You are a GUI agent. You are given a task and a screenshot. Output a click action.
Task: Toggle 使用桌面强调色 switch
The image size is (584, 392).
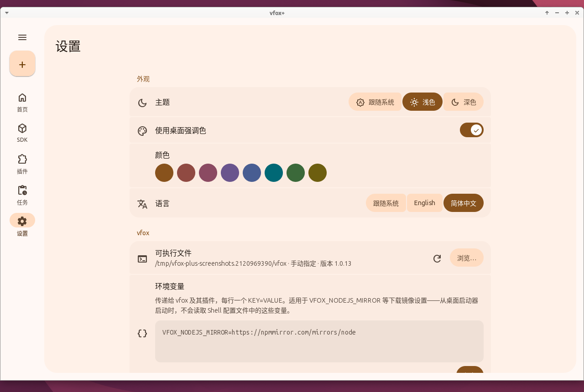(x=472, y=130)
